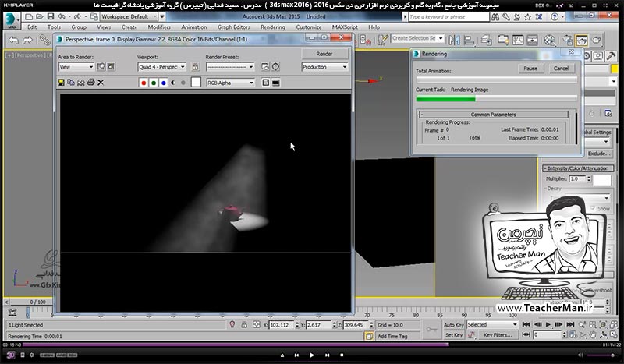
Task: Click the Clear (X) icon in render window
Action: [101, 83]
